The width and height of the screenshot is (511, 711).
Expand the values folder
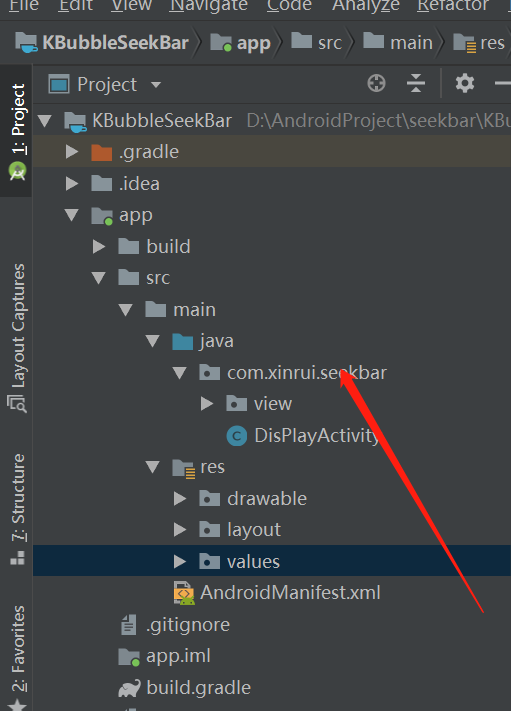[x=180, y=562]
